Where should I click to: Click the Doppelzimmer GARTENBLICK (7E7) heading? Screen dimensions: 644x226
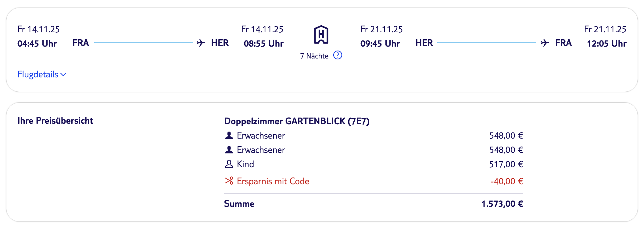point(297,121)
